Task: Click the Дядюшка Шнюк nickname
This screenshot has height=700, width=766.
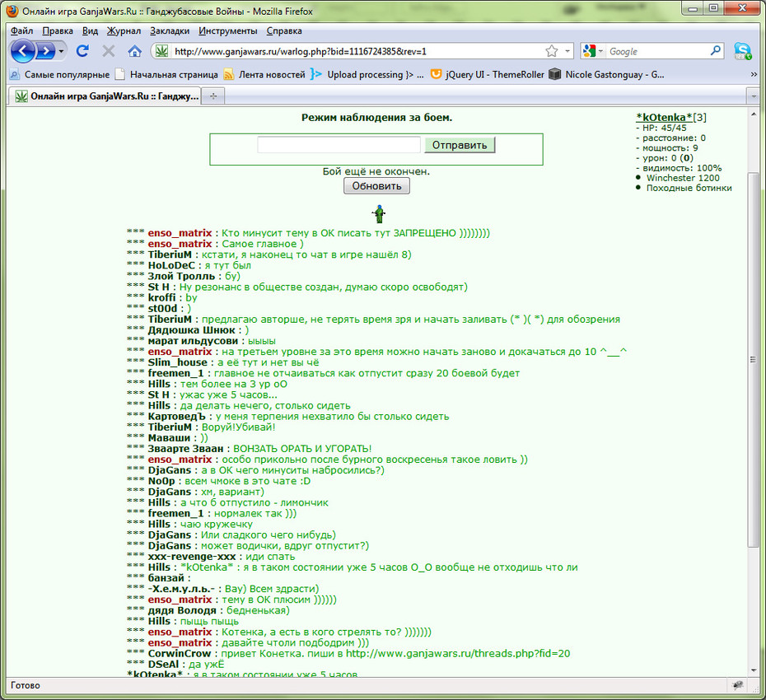Action: click(191, 330)
